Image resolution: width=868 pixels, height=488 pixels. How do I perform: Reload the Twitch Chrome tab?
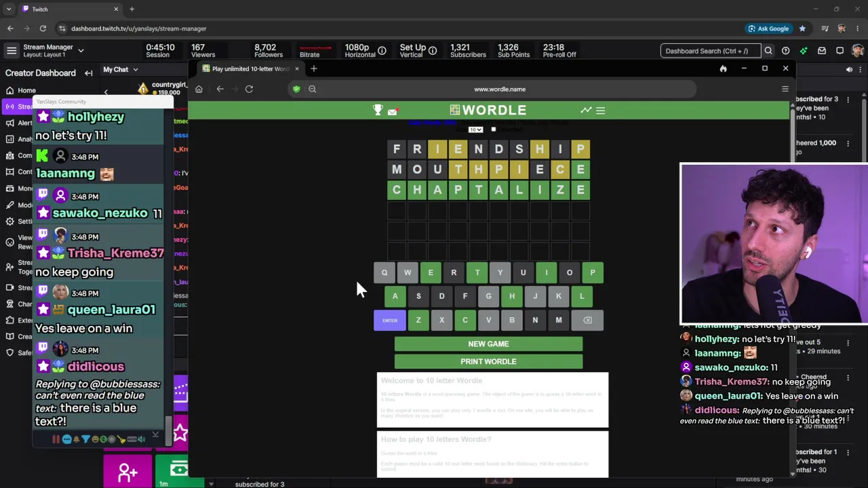pyautogui.click(x=43, y=28)
